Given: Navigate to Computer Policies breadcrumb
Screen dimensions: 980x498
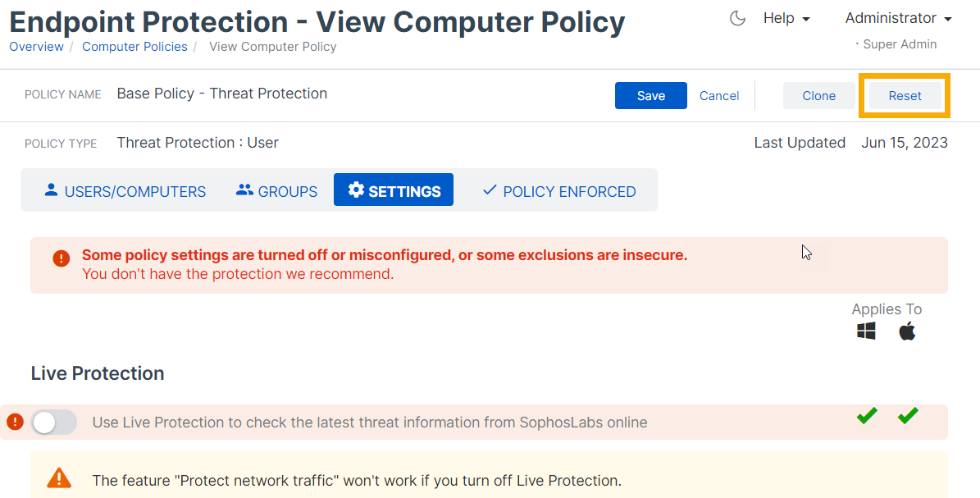Looking at the screenshot, I should [x=134, y=47].
